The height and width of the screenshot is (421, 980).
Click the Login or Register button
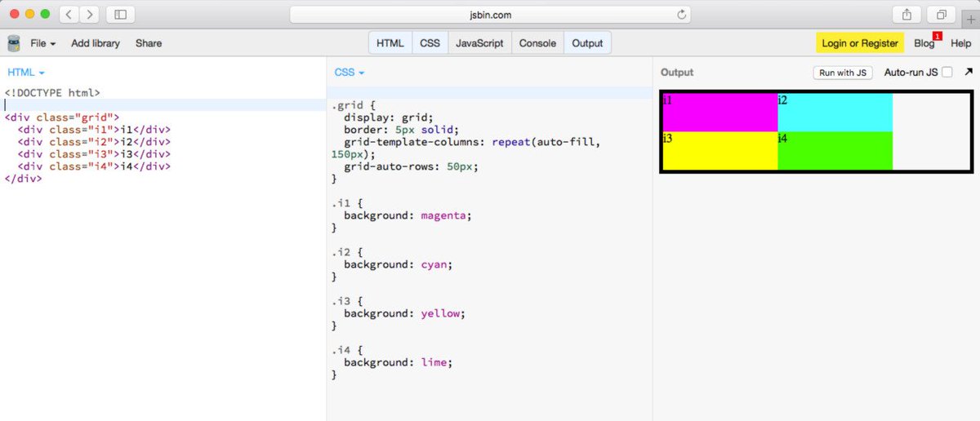[860, 43]
